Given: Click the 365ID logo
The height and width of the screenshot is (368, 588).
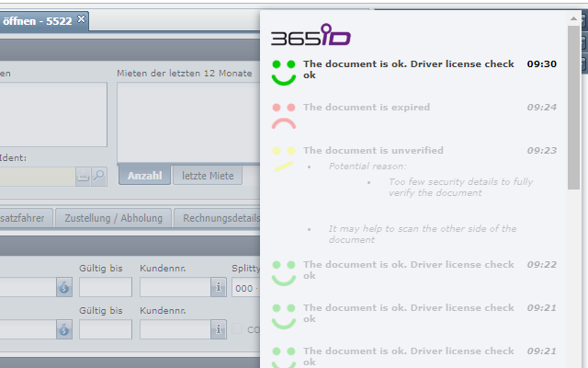Looking at the screenshot, I should coord(311,35).
